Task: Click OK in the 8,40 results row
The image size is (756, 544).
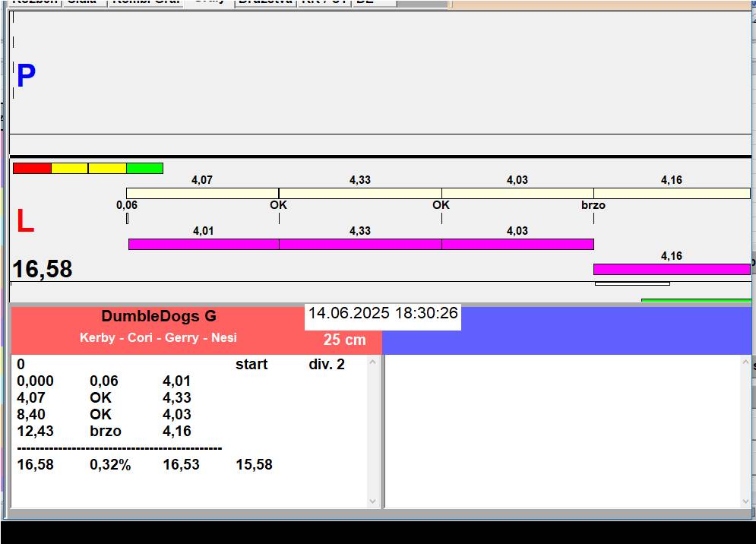Action: (100, 414)
